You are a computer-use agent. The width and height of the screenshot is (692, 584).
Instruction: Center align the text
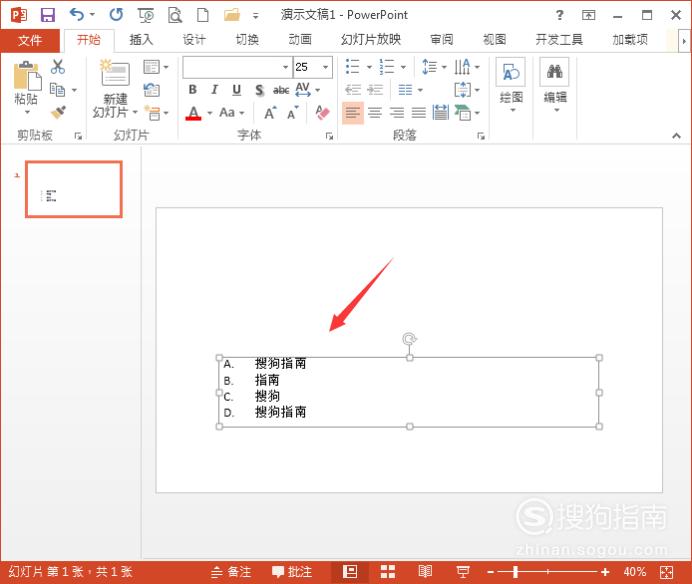coord(375,113)
